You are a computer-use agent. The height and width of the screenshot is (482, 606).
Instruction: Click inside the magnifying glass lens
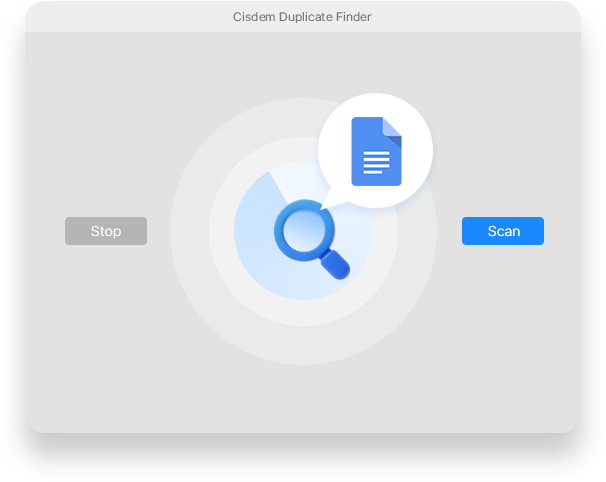click(x=304, y=230)
